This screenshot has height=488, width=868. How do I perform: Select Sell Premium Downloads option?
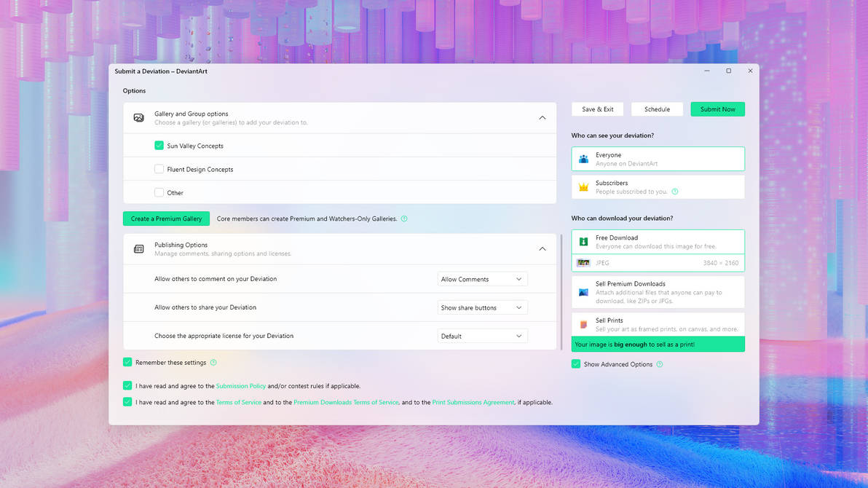658,292
